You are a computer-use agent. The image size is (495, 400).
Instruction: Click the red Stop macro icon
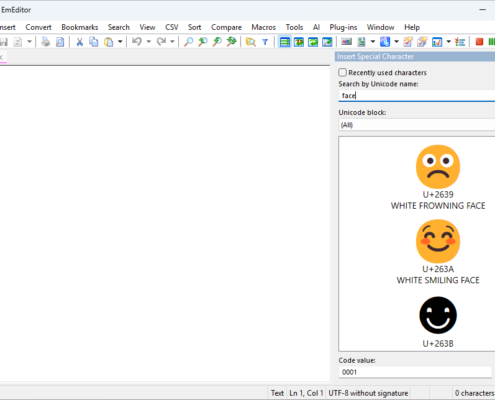click(x=479, y=42)
